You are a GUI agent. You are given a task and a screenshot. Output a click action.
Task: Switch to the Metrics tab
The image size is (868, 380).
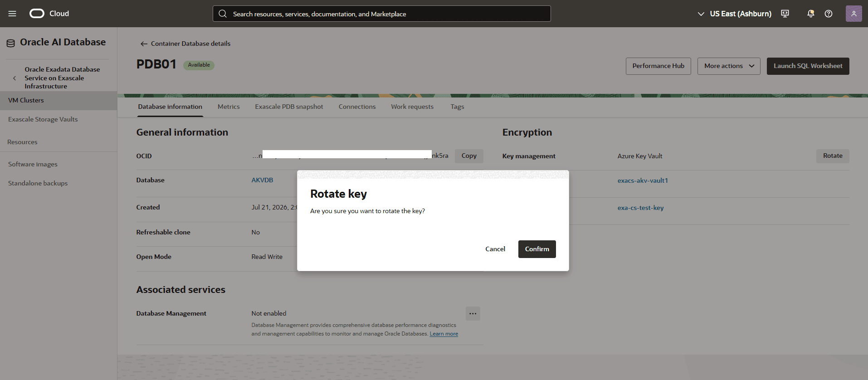point(229,107)
